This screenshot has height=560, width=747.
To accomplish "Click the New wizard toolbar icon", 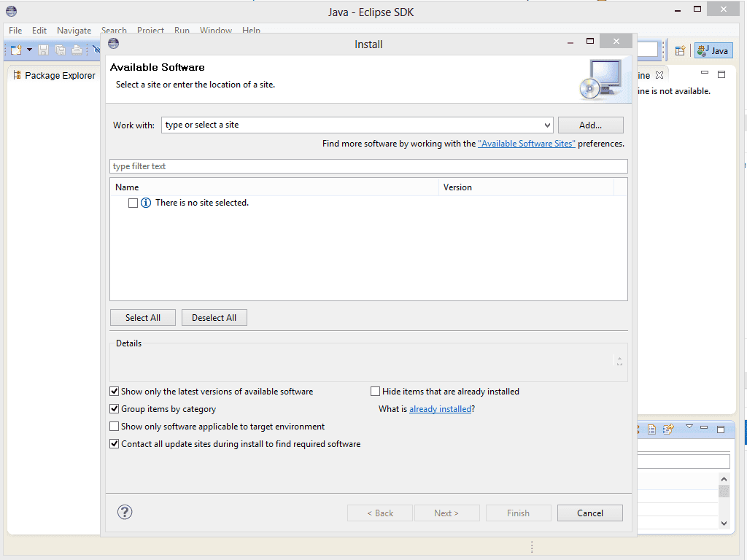I will click(x=16, y=50).
